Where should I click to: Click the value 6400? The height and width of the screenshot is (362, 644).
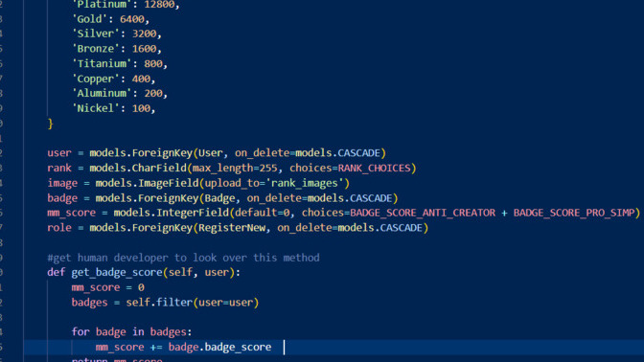click(x=132, y=19)
